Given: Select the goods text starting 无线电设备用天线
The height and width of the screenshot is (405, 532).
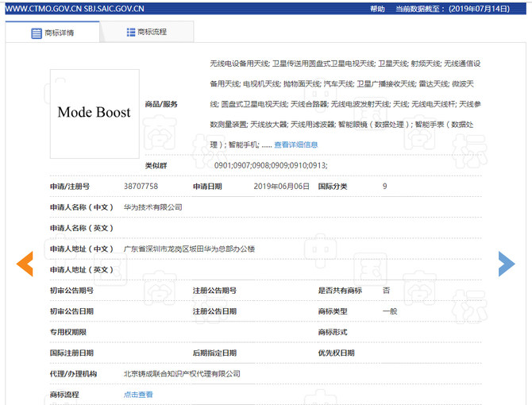Looking at the screenshot, I should point(345,104).
